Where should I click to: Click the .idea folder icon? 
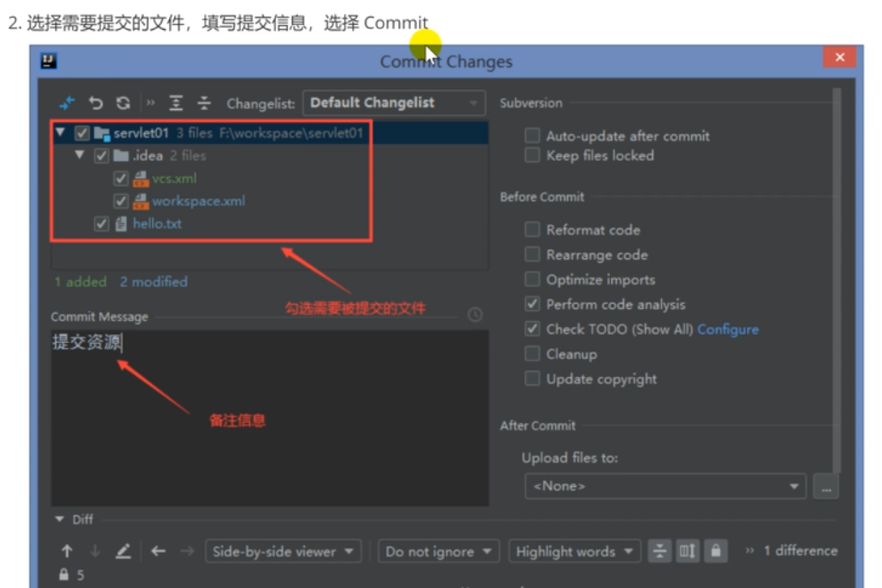point(121,156)
